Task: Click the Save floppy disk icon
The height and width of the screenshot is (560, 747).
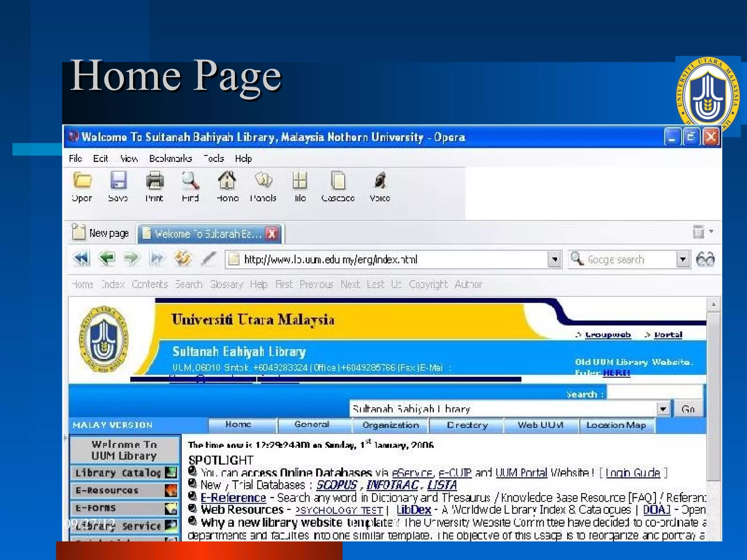Action: tap(118, 180)
